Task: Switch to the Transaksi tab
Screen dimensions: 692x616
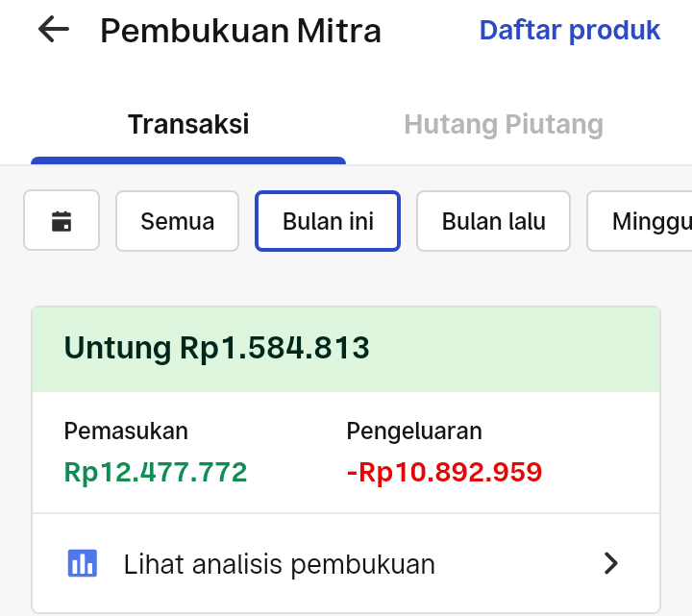Action: pos(188,124)
